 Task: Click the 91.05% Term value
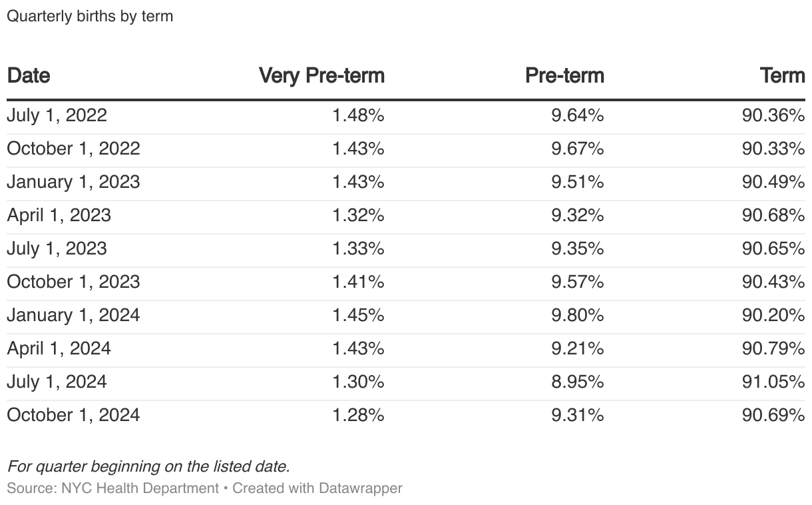[773, 382]
